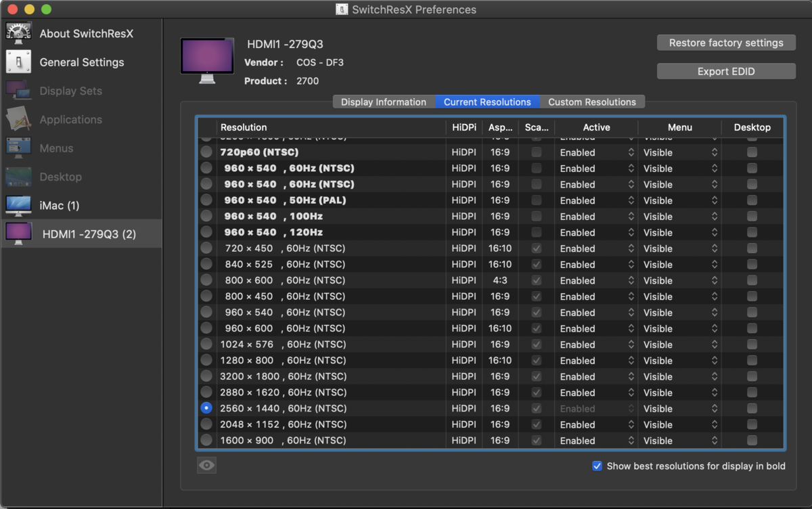Viewport: 812px width, 509px height.
Task: Switch to the Custom Resolutions tab
Action: 592,102
